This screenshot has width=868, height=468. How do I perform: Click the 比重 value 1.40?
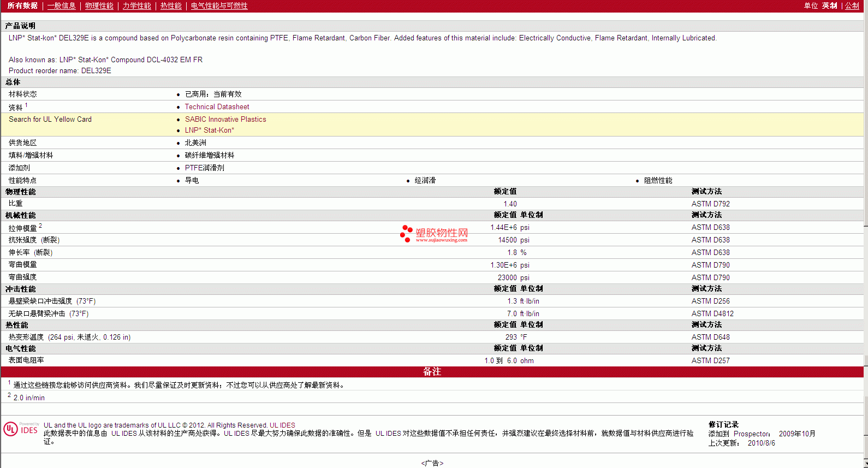pos(510,204)
